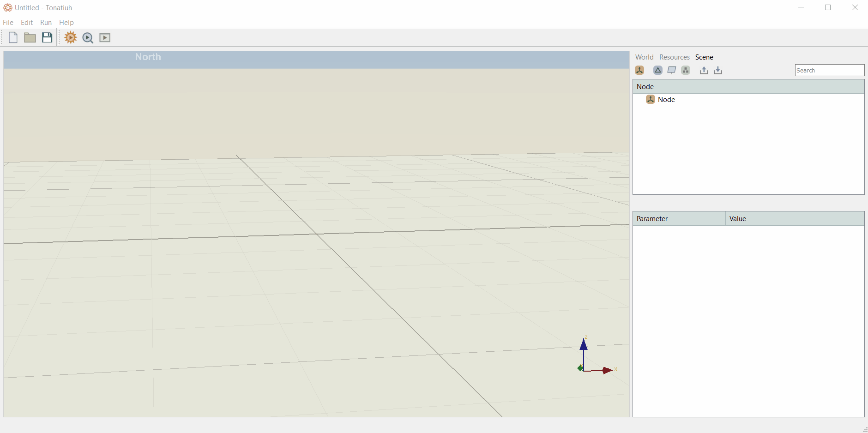
Task: Save the scene with the floppy disk icon
Action: tap(47, 37)
